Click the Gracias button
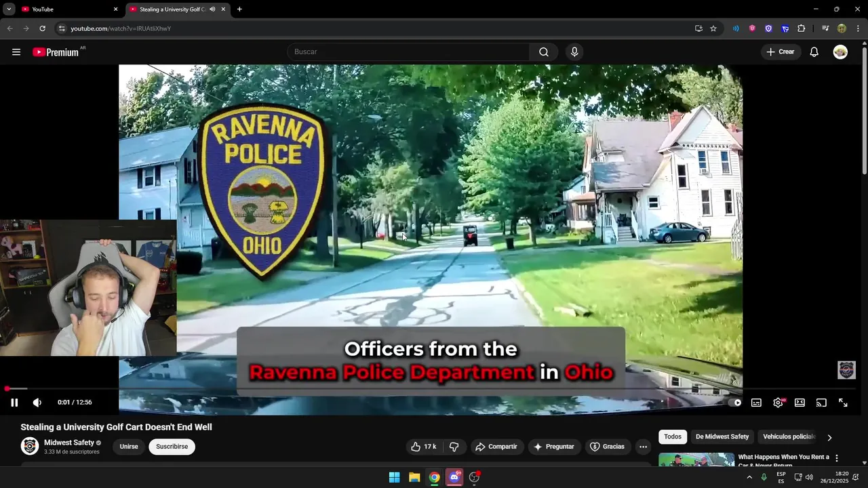868x488 pixels. point(608,447)
